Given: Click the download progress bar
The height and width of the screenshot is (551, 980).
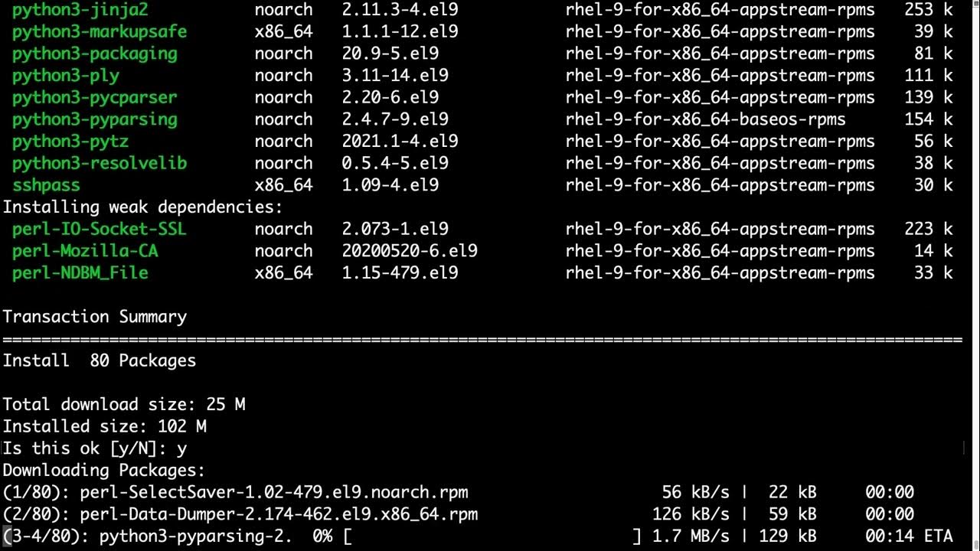Looking at the screenshot, I should pyautogui.click(x=492, y=536).
